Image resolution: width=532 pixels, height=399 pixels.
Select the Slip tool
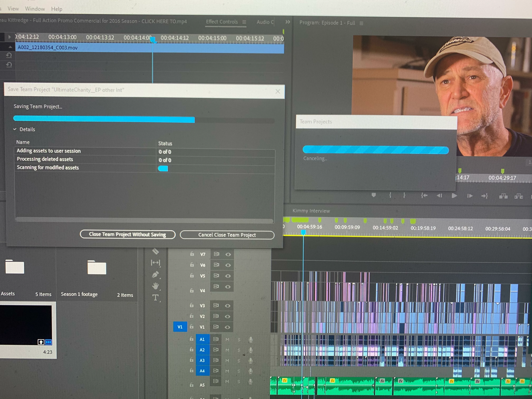click(155, 263)
